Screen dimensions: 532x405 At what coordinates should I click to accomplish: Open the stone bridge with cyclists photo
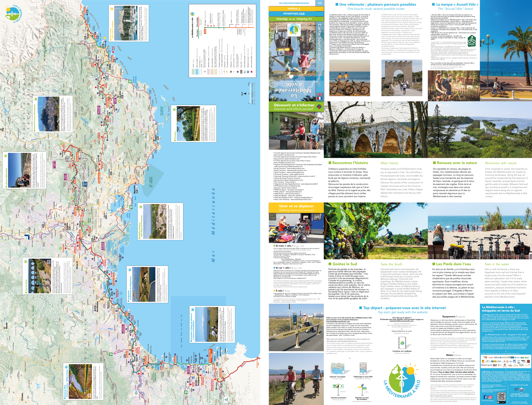click(x=376, y=130)
